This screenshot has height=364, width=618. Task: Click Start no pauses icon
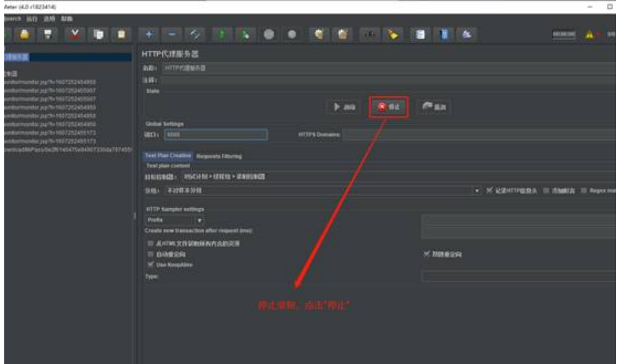(245, 35)
